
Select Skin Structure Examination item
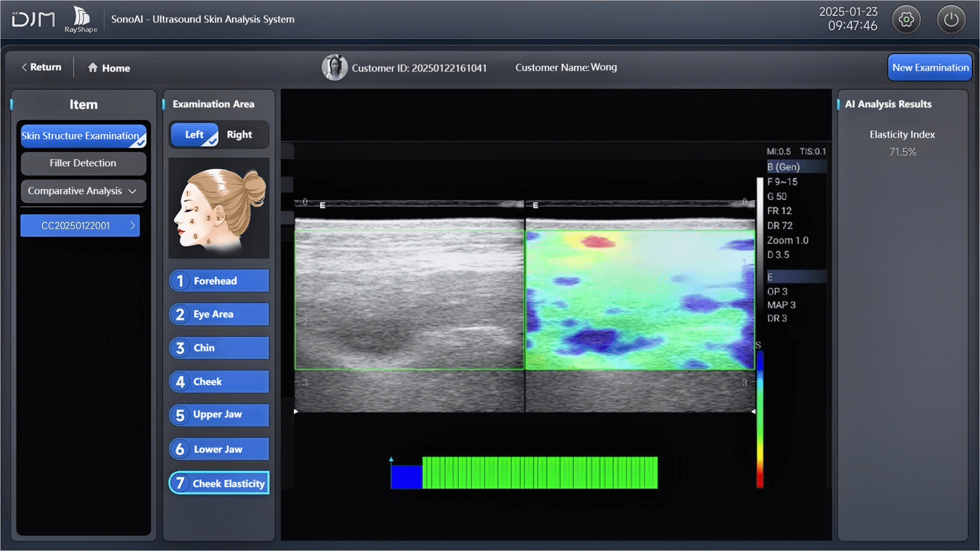(x=83, y=136)
